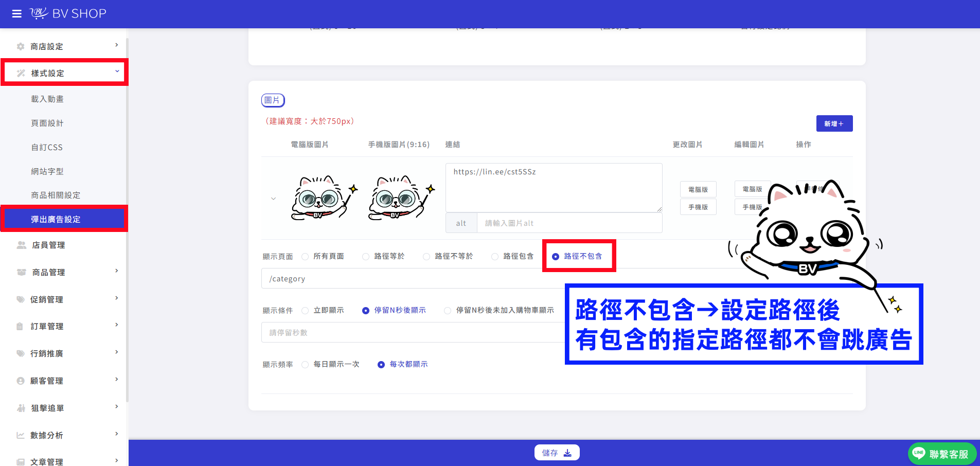Go to 自訂CSS page
This screenshot has height=466, width=980.
tap(47, 147)
